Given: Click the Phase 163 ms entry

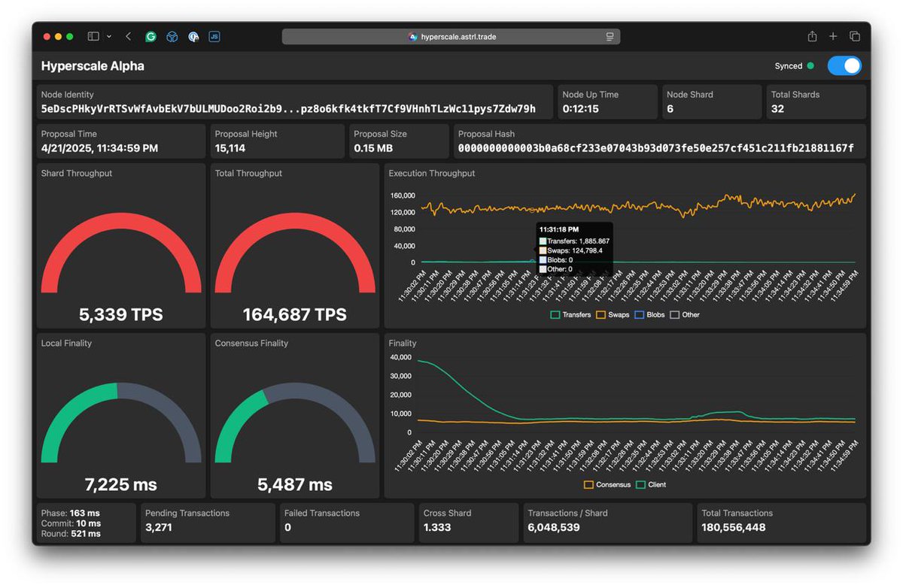Looking at the screenshot, I should (x=69, y=513).
